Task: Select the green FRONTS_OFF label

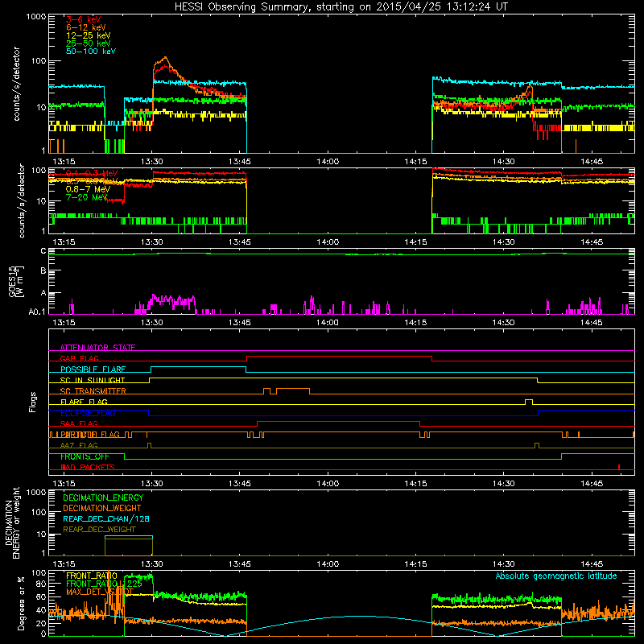Action: click(85, 456)
